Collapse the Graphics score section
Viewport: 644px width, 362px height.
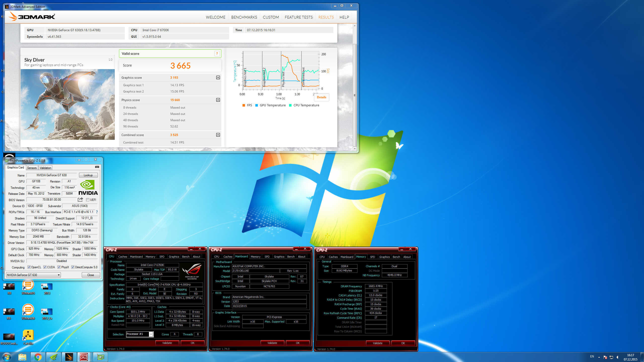tap(218, 77)
